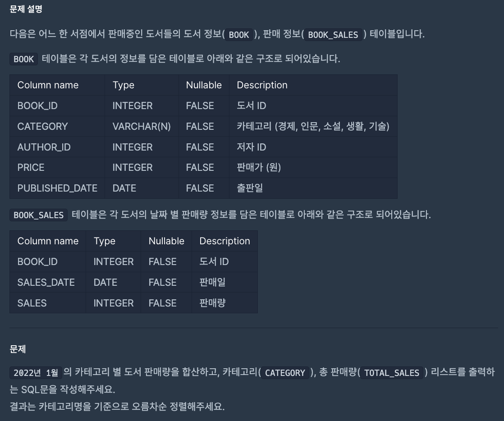Click the AUTHOR_ID column name cell
Image resolution: width=504 pixels, height=421 pixels.
(x=57, y=147)
